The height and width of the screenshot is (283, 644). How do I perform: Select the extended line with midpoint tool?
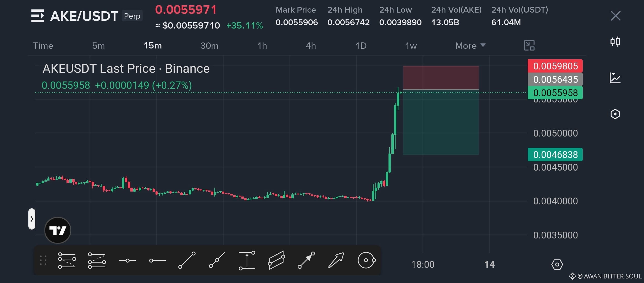[x=217, y=260]
